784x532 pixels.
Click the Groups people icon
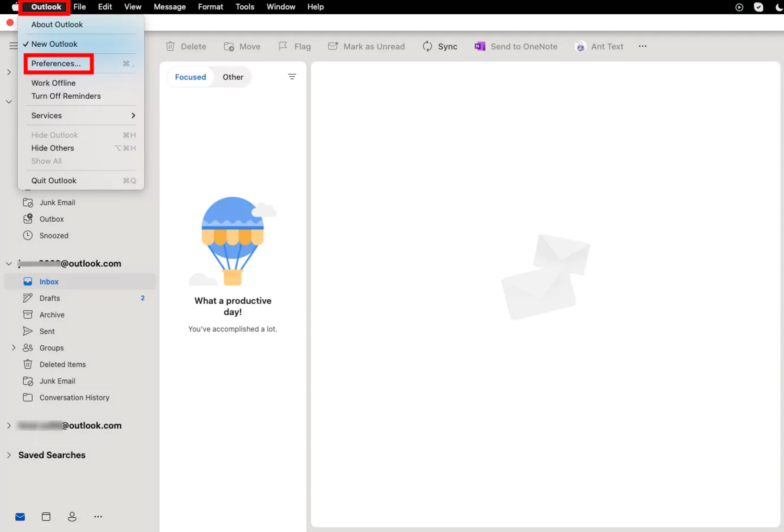point(28,348)
